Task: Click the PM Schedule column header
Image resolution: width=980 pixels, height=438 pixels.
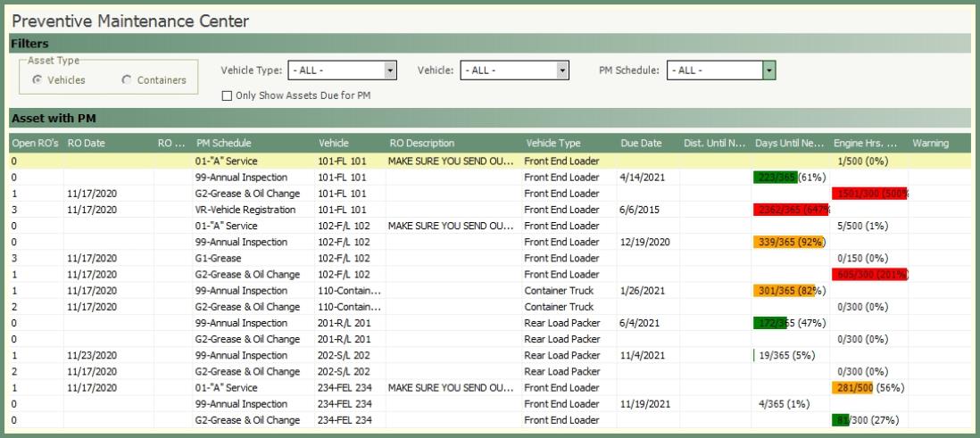Action: pos(224,144)
